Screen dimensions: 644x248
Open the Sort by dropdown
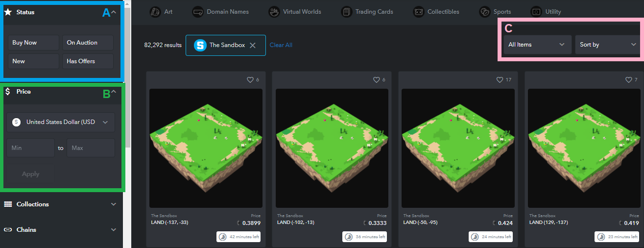pos(607,45)
